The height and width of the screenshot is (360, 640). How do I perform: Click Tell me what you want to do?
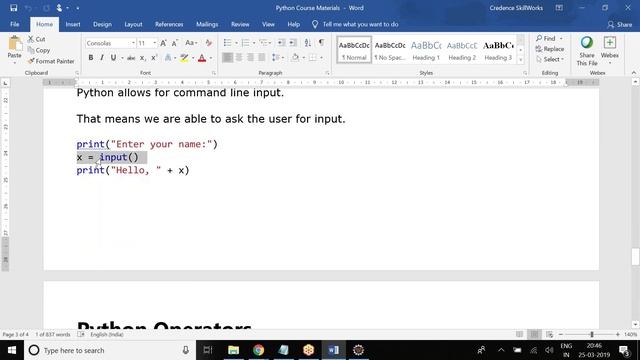(x=355, y=24)
